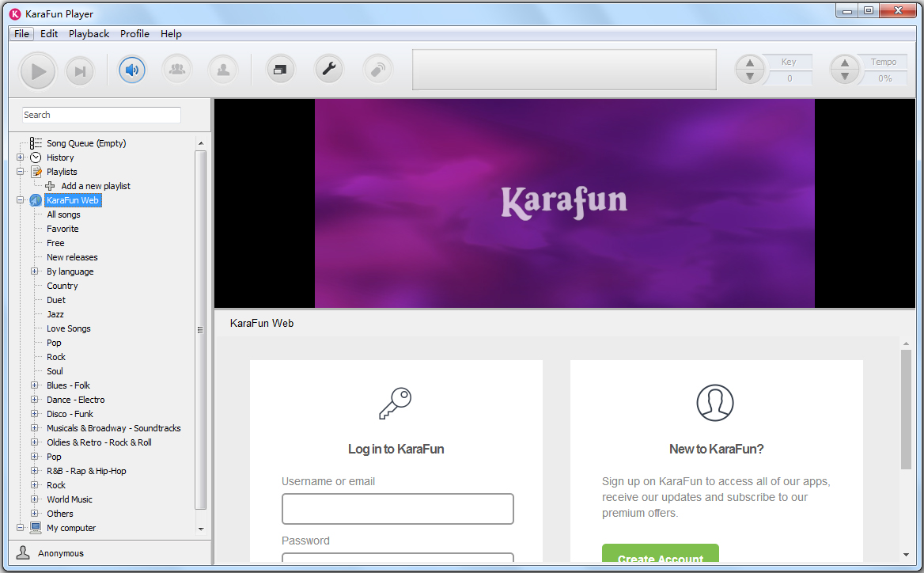Select Duet category
The image size is (924, 573).
(56, 300)
